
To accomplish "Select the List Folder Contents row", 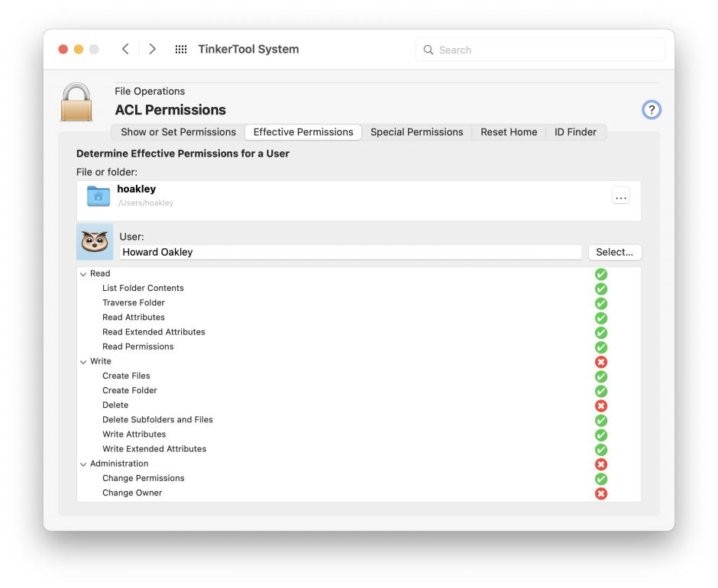I will [x=143, y=288].
